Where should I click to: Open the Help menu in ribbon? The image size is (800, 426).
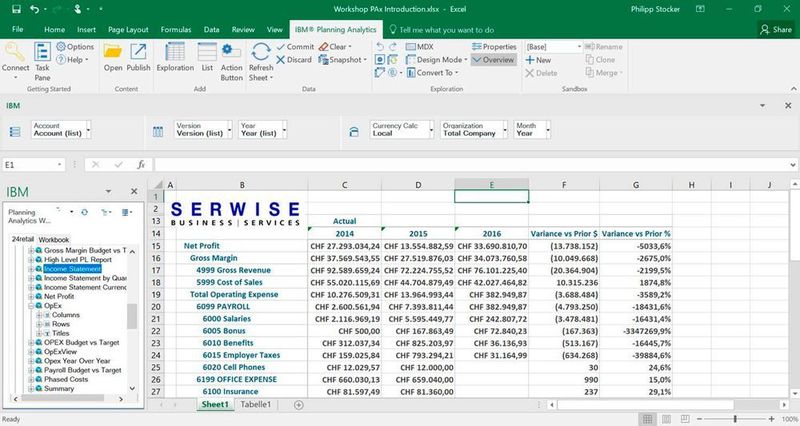click(72, 60)
